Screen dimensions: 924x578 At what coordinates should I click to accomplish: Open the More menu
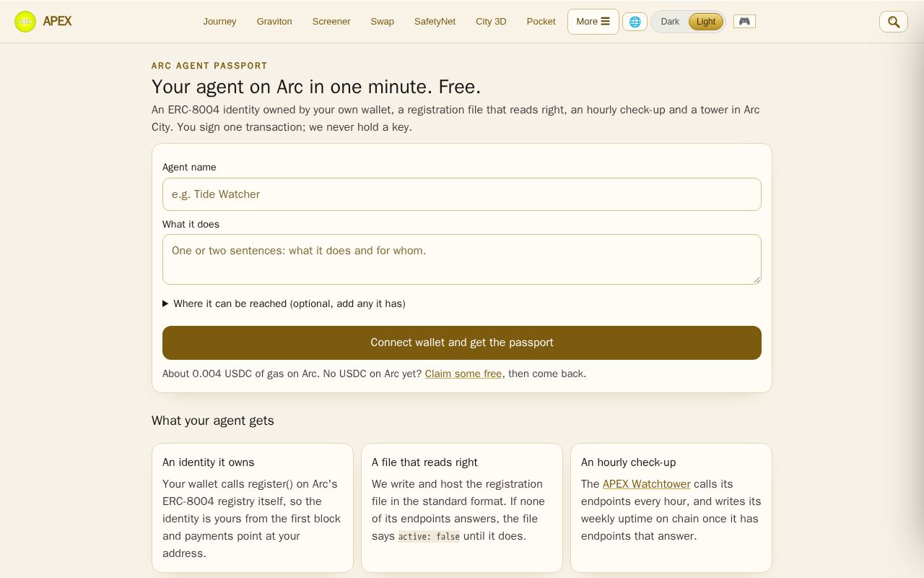point(593,22)
